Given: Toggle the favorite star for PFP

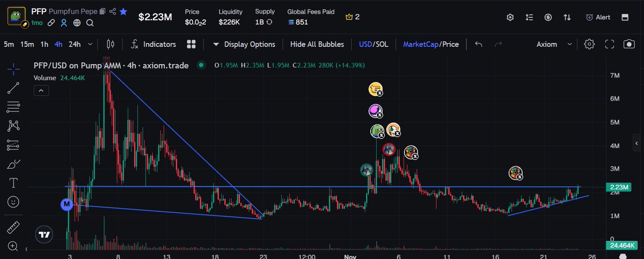Looking at the screenshot, I should (123, 11).
